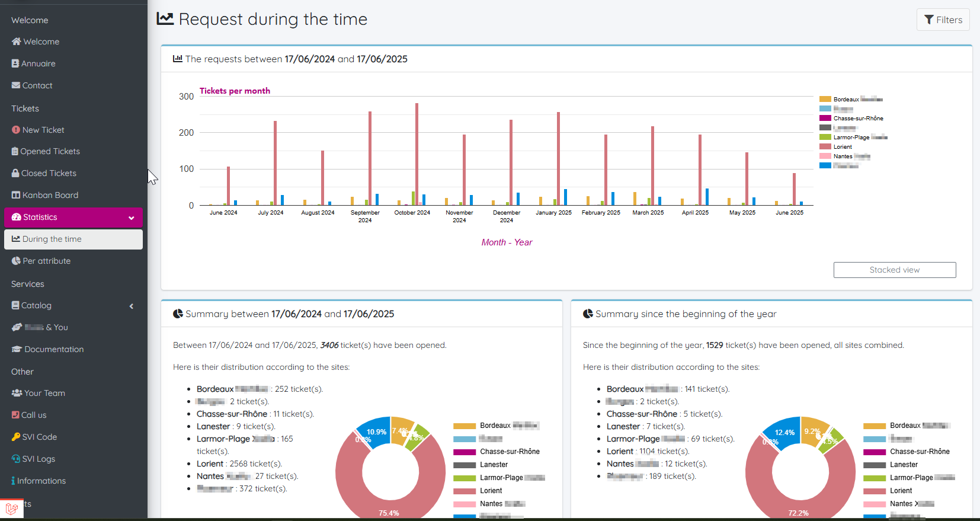Toggle Lorient series in the bar chart legend
Screen dimensions: 980x521
pyautogui.click(x=842, y=147)
